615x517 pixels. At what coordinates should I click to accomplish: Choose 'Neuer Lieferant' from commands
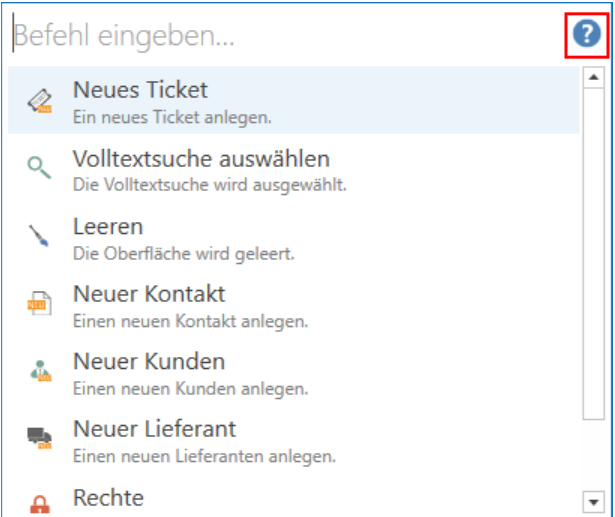154,429
